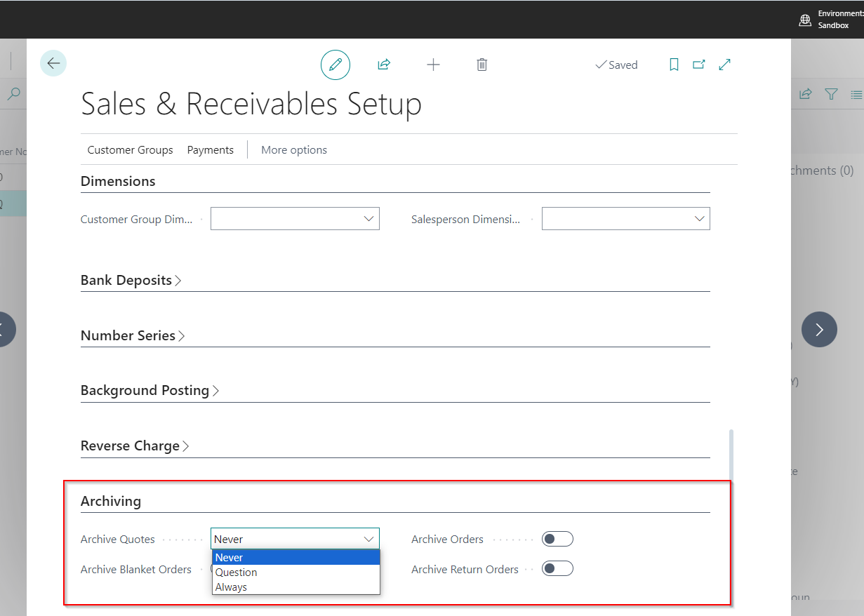Click More options link

coord(294,150)
